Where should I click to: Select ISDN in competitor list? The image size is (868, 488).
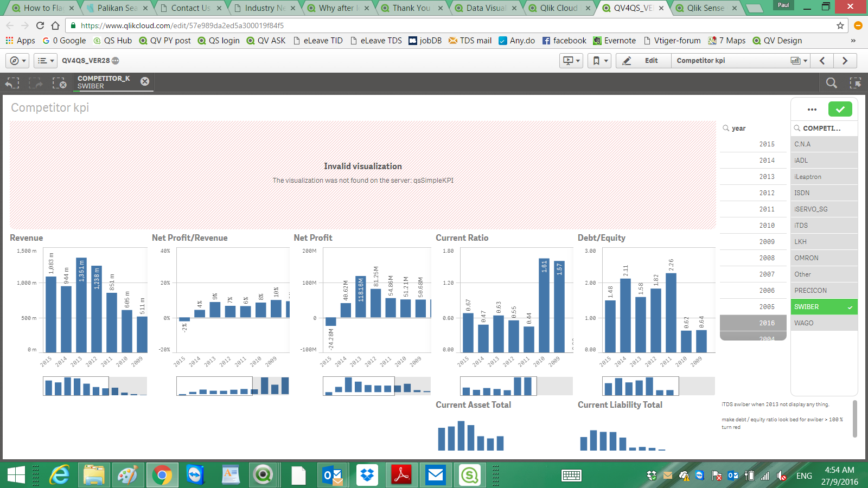click(x=824, y=193)
